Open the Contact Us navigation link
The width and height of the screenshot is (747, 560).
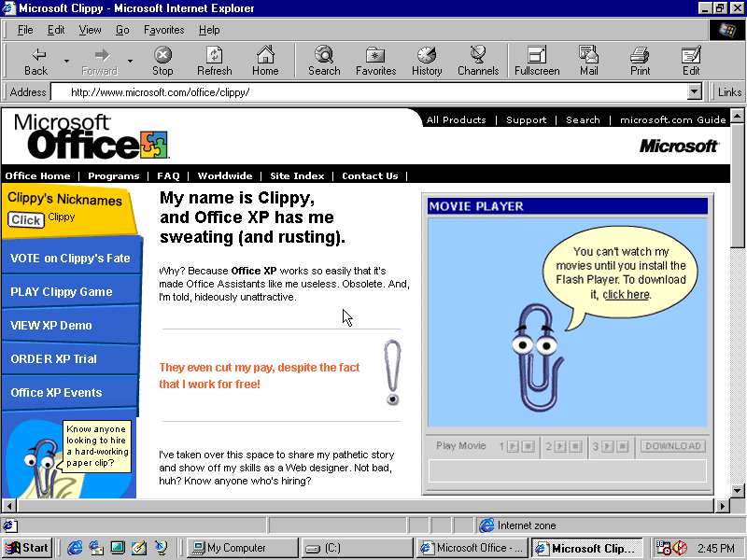pos(370,175)
